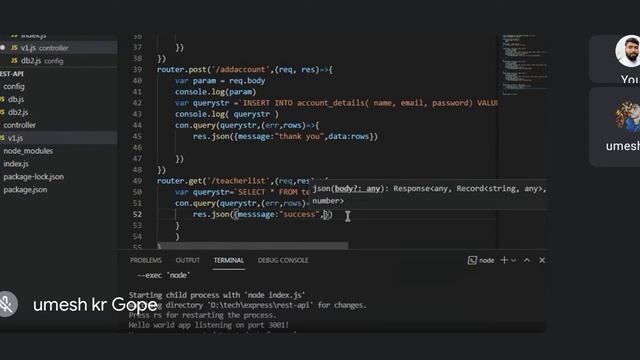Click the horizontal scrollbar of the editor
The width and height of the screenshot is (640, 360).
[253, 246]
